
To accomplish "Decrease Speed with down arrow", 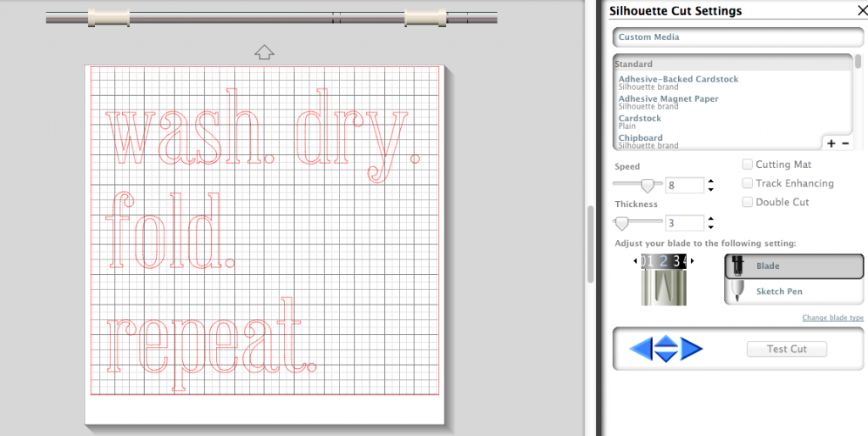I will [711, 189].
